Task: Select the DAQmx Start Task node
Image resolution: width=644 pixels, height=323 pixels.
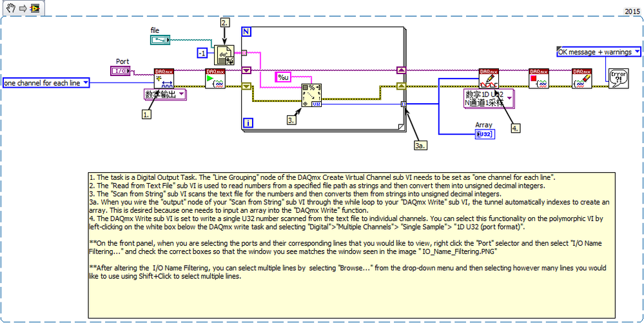Action: [215, 79]
